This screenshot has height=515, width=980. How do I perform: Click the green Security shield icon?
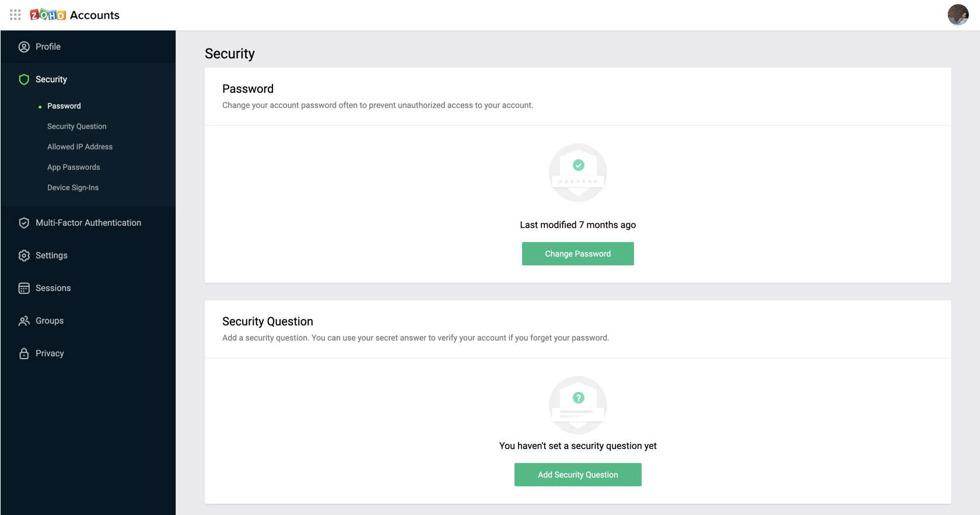(x=24, y=79)
